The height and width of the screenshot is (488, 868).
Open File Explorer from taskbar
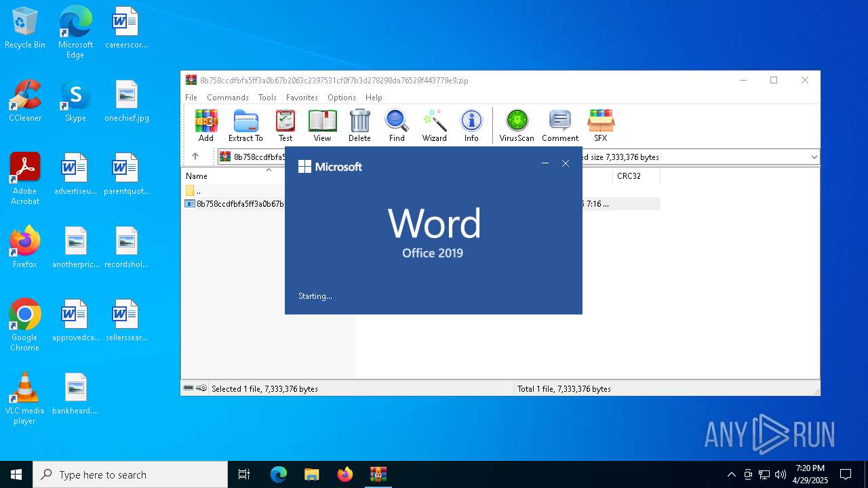click(x=312, y=474)
